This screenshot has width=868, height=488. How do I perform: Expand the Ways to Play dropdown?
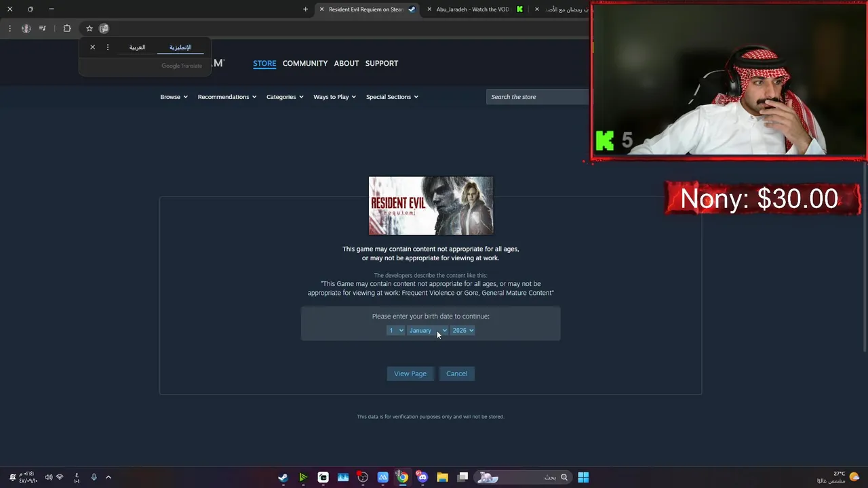(x=335, y=97)
